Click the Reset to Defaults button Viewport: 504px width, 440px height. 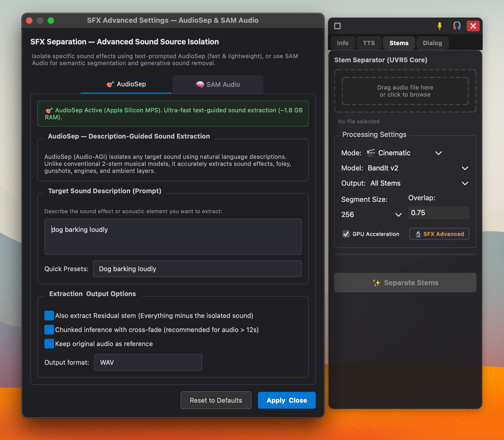(x=216, y=400)
